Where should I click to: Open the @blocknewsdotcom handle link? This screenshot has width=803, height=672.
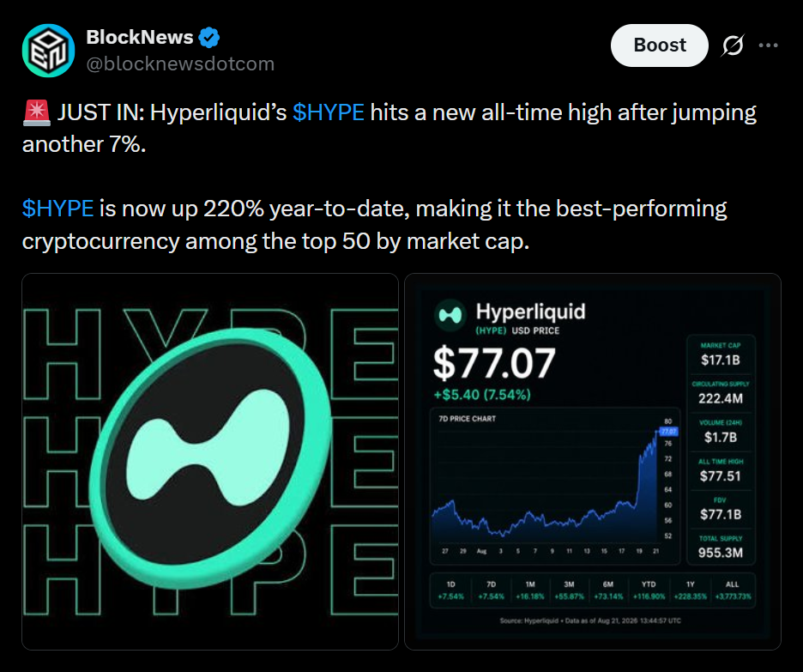[180, 64]
